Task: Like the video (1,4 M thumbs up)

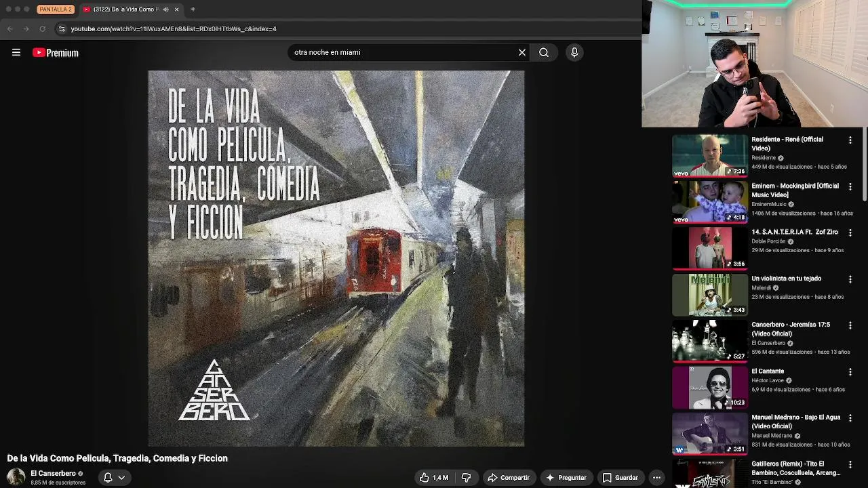Action: [433, 477]
